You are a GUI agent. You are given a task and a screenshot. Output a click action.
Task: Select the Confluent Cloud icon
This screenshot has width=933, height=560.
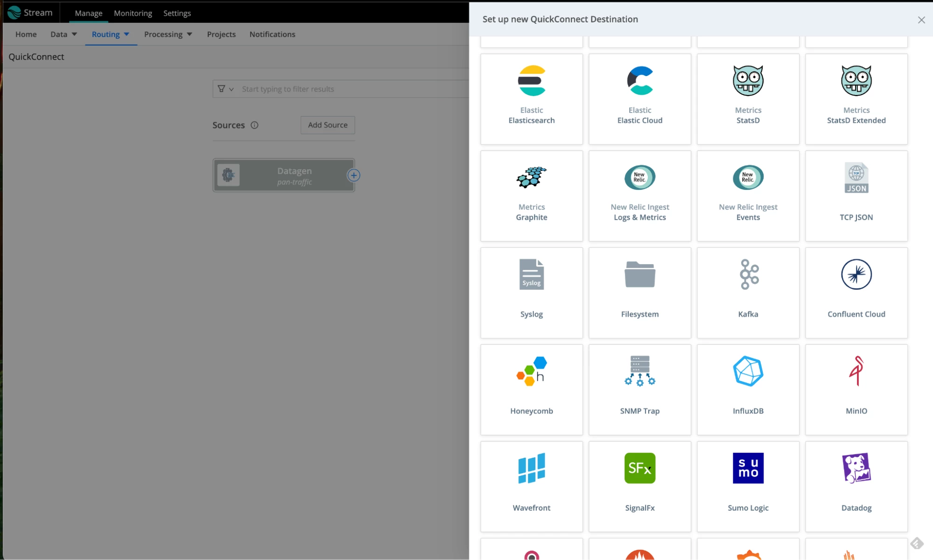[856, 274]
